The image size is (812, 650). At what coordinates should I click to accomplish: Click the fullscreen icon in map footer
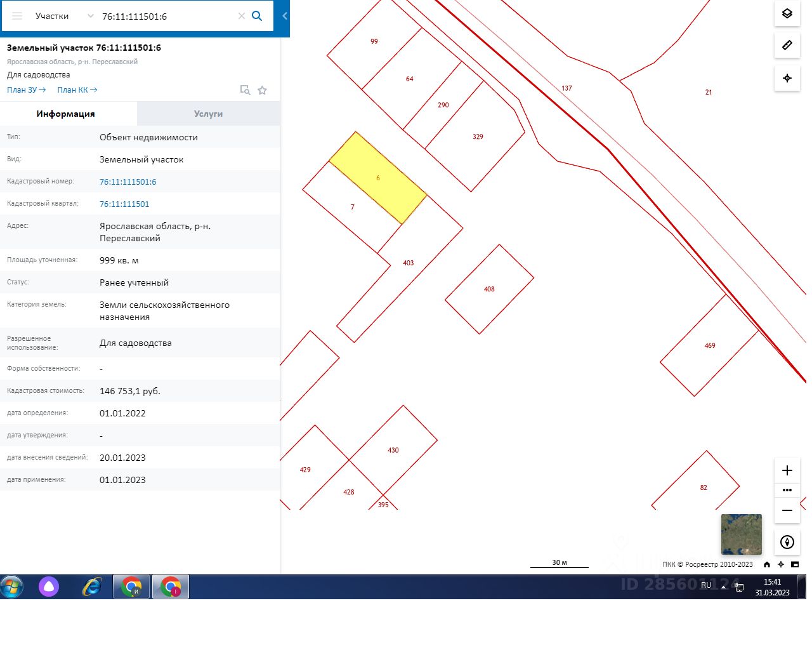(795, 564)
